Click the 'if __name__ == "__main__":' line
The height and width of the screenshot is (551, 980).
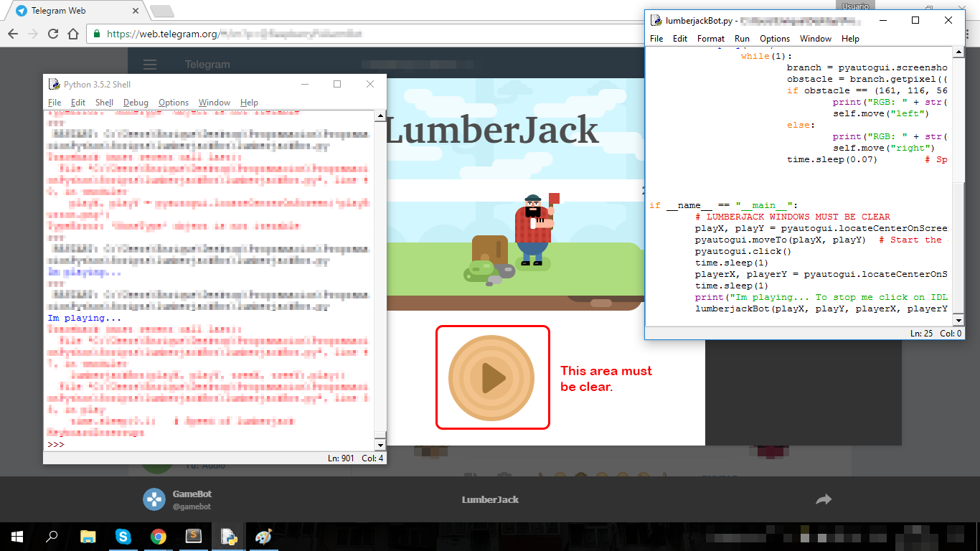(723, 205)
